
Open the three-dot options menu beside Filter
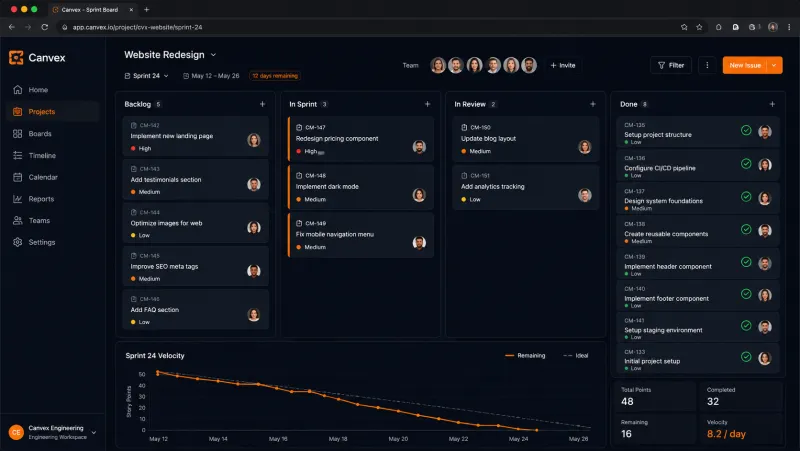[707, 65]
